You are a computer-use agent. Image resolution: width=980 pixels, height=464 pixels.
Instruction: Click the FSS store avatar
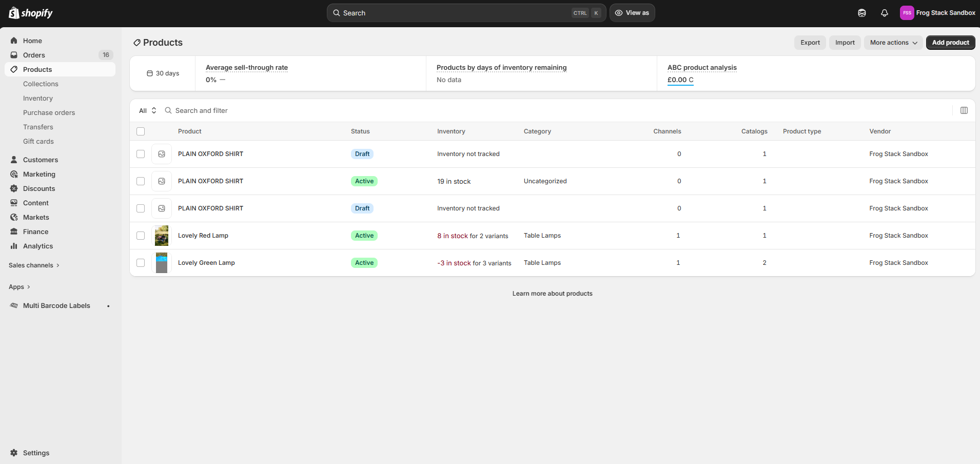[x=907, y=13]
